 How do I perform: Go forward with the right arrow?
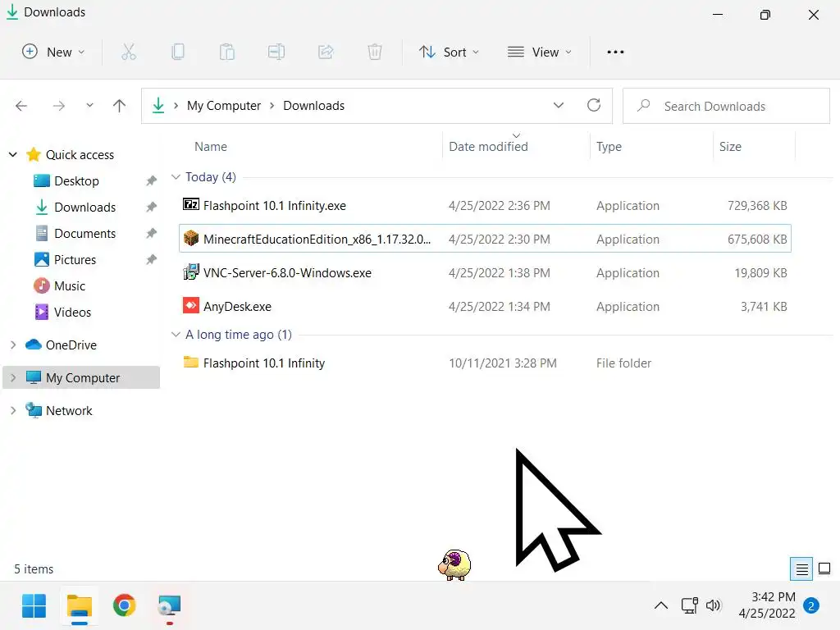click(59, 106)
